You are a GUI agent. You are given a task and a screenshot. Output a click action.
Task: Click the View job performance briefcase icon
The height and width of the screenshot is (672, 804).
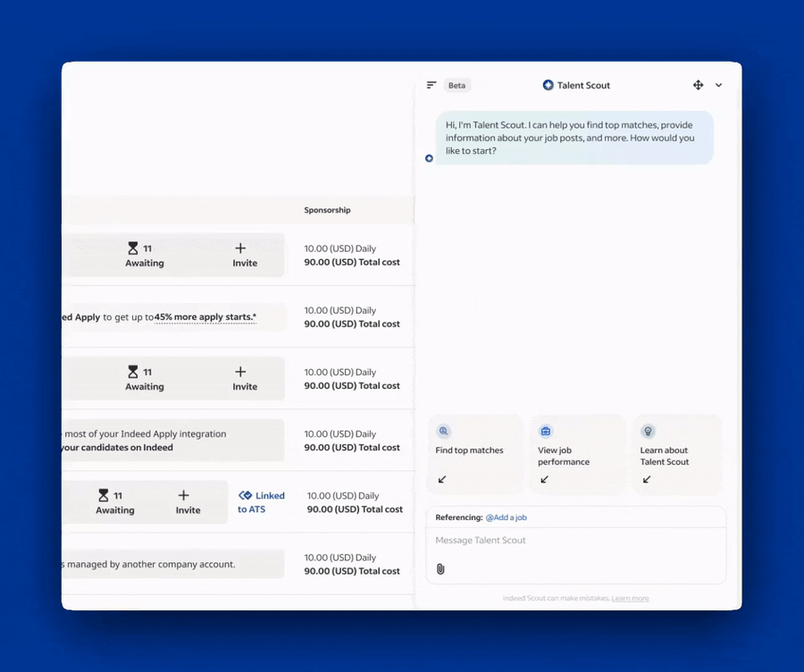coord(546,431)
